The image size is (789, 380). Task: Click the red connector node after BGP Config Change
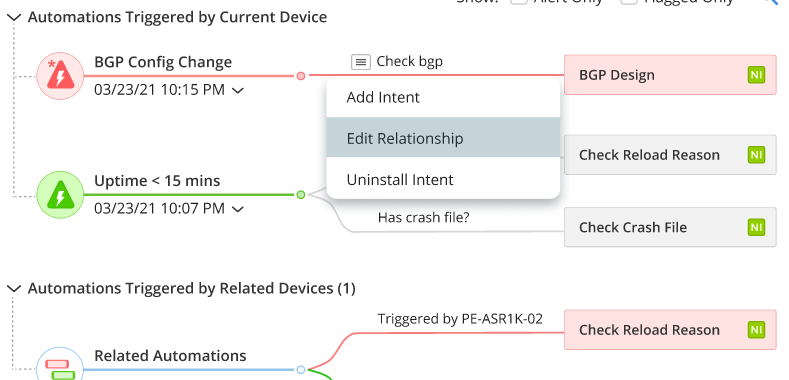point(300,75)
